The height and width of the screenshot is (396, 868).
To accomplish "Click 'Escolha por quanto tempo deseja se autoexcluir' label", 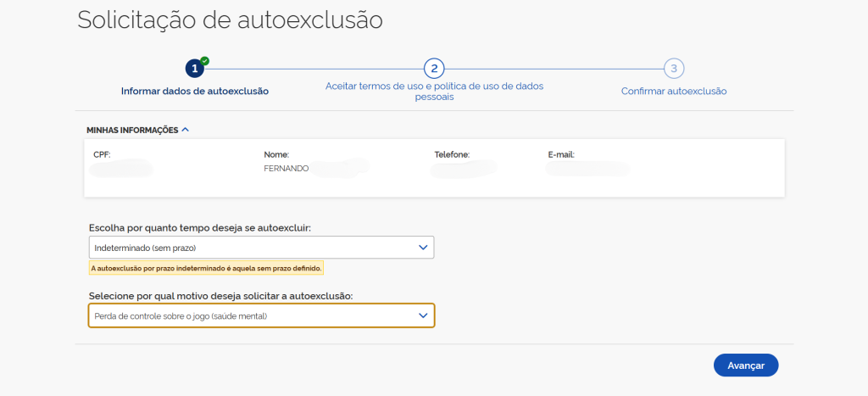I will (x=200, y=227).
